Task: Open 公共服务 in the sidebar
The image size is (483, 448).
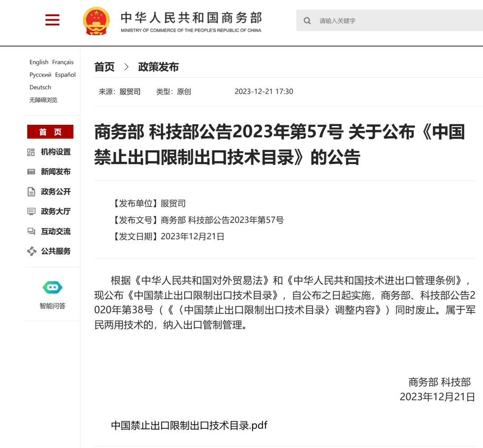Action: [x=56, y=251]
